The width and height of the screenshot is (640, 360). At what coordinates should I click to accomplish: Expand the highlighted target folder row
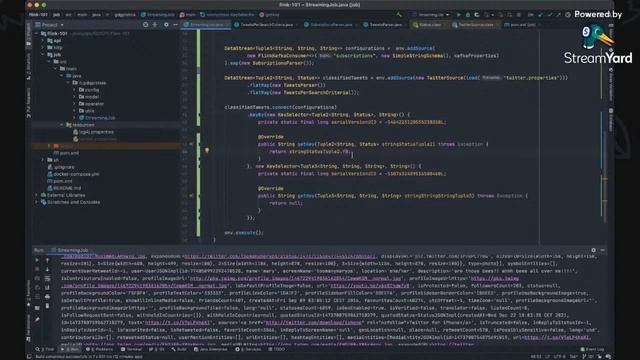tap(49, 146)
